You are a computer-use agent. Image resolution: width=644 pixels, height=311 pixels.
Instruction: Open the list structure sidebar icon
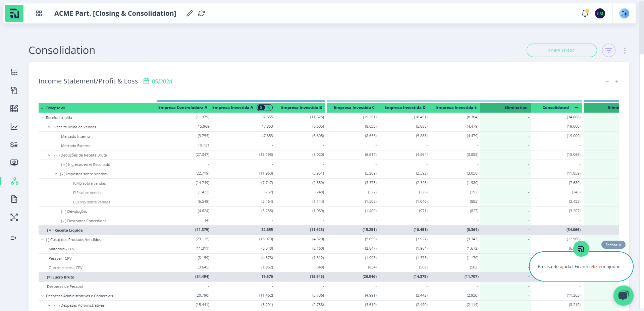pos(14,72)
